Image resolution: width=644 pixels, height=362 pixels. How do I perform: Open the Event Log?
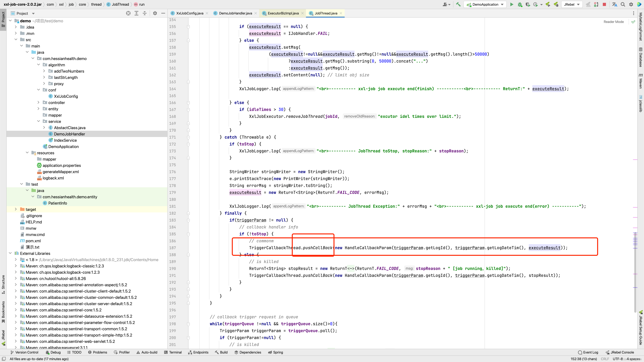(x=588, y=352)
